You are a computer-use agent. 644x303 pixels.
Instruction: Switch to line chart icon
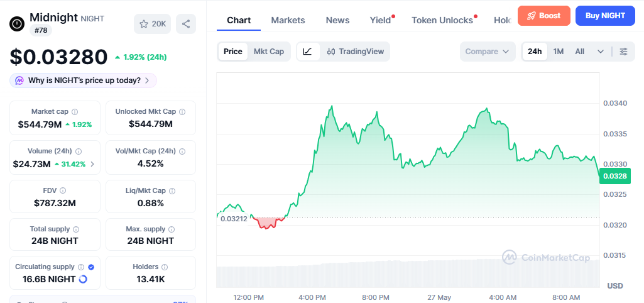click(308, 52)
